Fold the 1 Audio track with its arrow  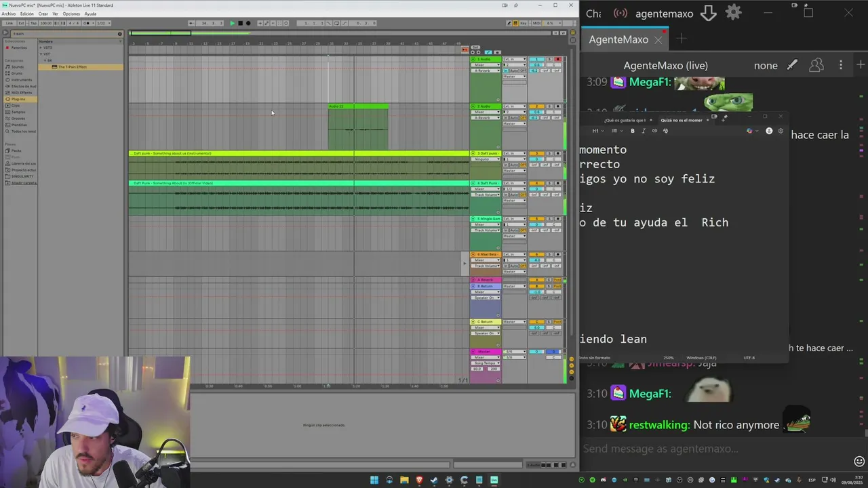point(473,59)
